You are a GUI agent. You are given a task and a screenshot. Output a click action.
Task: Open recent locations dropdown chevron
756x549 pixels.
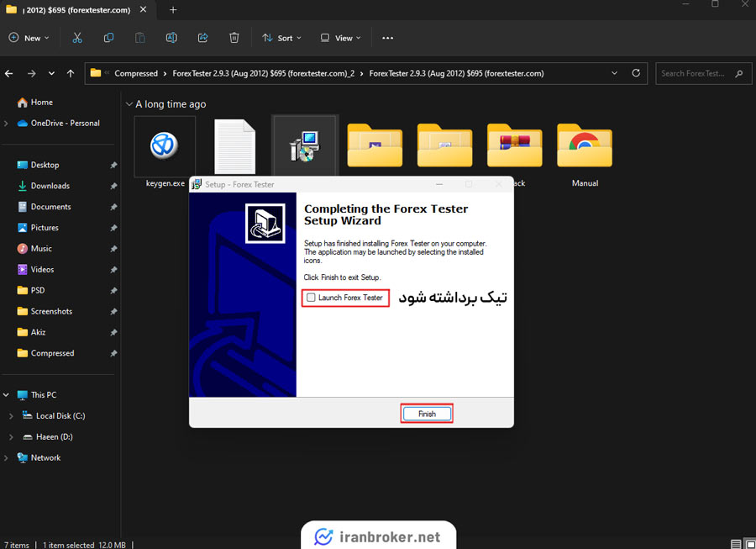tap(51, 73)
